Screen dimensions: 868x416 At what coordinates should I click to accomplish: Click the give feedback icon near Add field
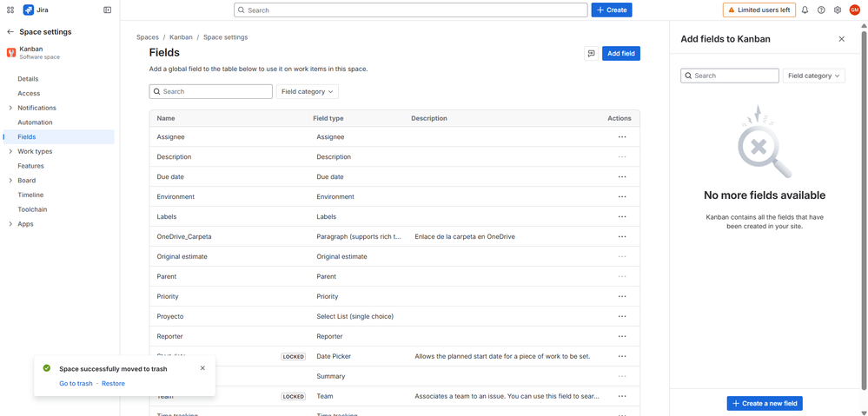591,54
